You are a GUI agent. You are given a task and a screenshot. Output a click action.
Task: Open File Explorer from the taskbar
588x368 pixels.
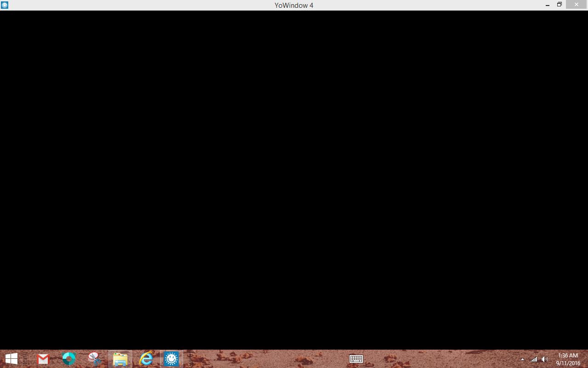point(120,359)
